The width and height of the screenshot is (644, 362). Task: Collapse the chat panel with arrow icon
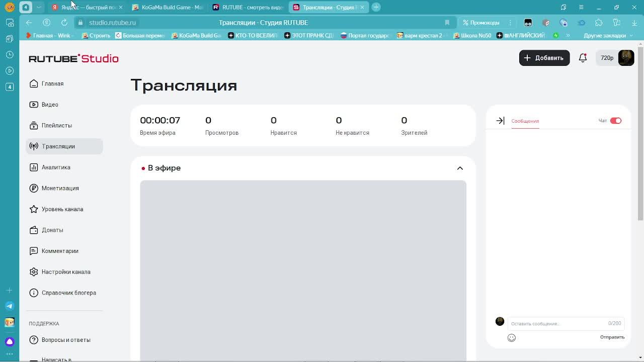point(500,121)
